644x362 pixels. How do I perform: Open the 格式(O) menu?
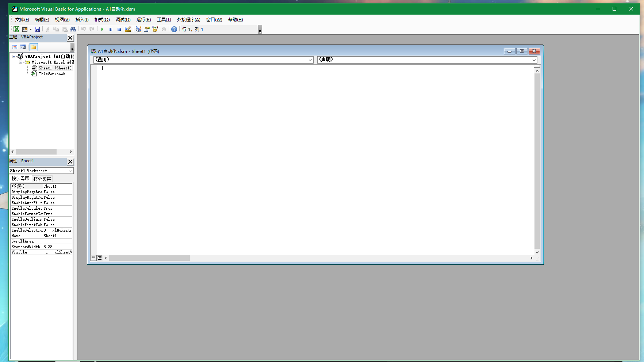click(102, 20)
